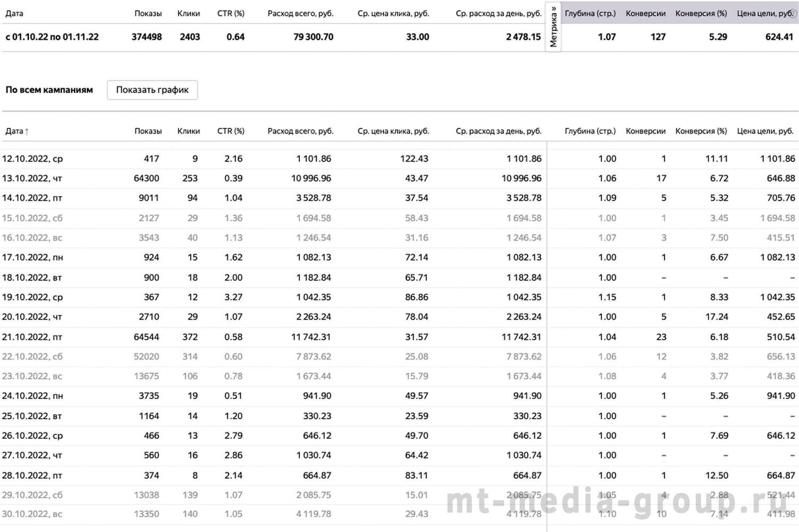Click total spend value 79 300.70
The height and width of the screenshot is (532, 799).
[x=313, y=37]
